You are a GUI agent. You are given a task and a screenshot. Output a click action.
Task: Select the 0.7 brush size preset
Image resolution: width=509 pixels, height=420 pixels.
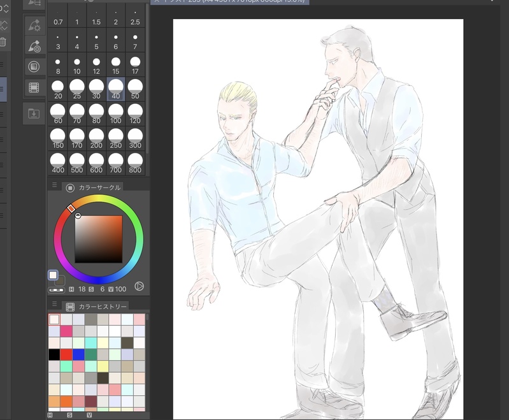click(x=58, y=16)
